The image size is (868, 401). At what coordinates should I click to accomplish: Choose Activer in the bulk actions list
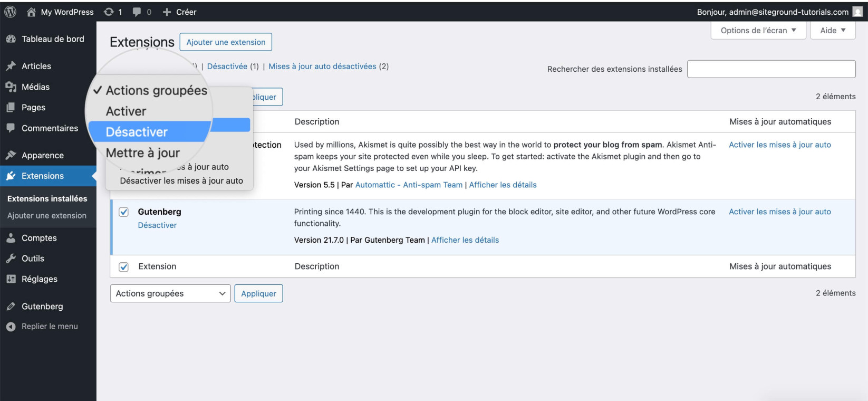(x=126, y=111)
